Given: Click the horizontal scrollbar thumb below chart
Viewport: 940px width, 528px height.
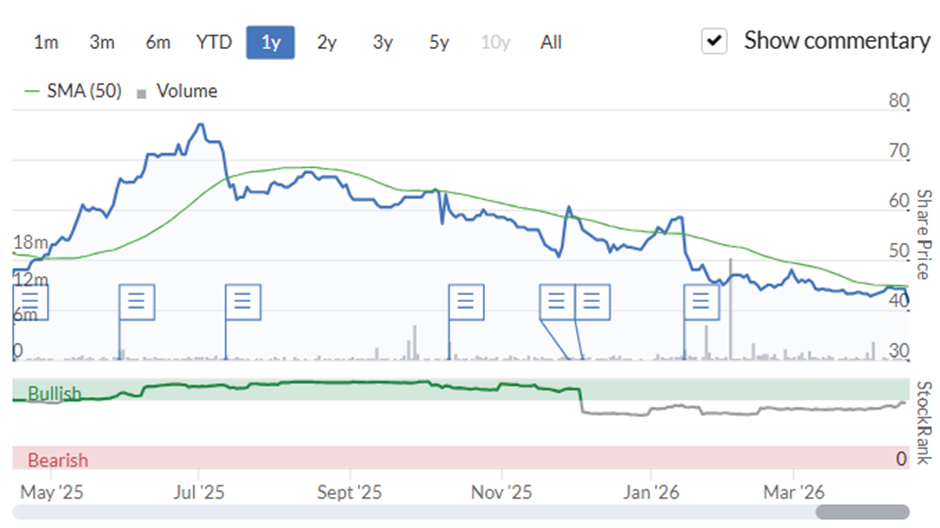Looking at the screenshot, I should [862, 511].
